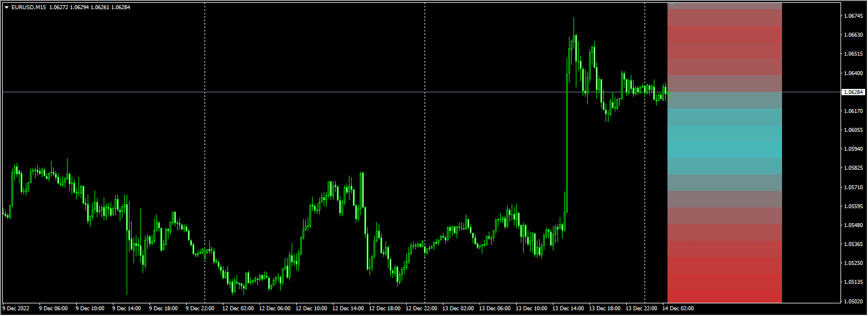The height and width of the screenshot is (316, 868).
Task: Click the highlighted current price tag 1.06284
Action: tap(854, 92)
